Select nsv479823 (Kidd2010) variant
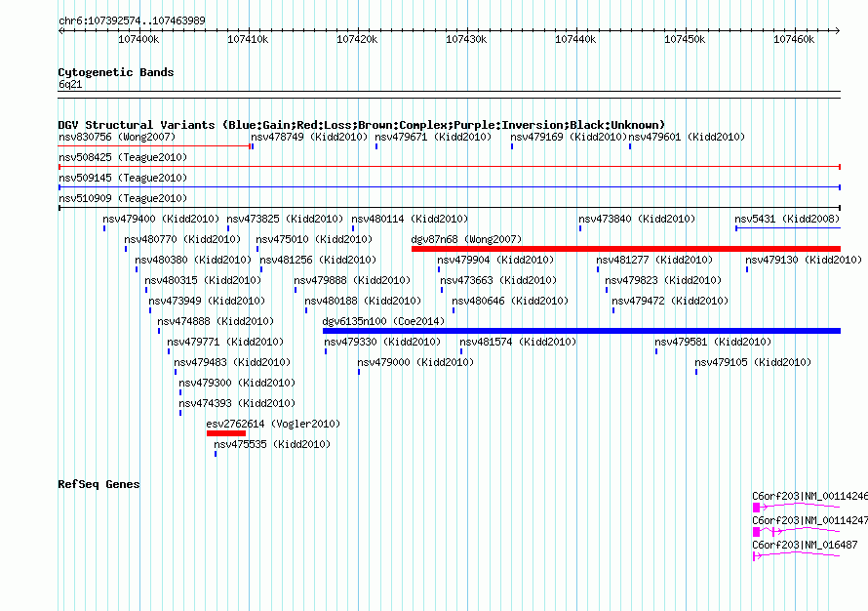Viewport: 868px width, 611px height. (664, 280)
